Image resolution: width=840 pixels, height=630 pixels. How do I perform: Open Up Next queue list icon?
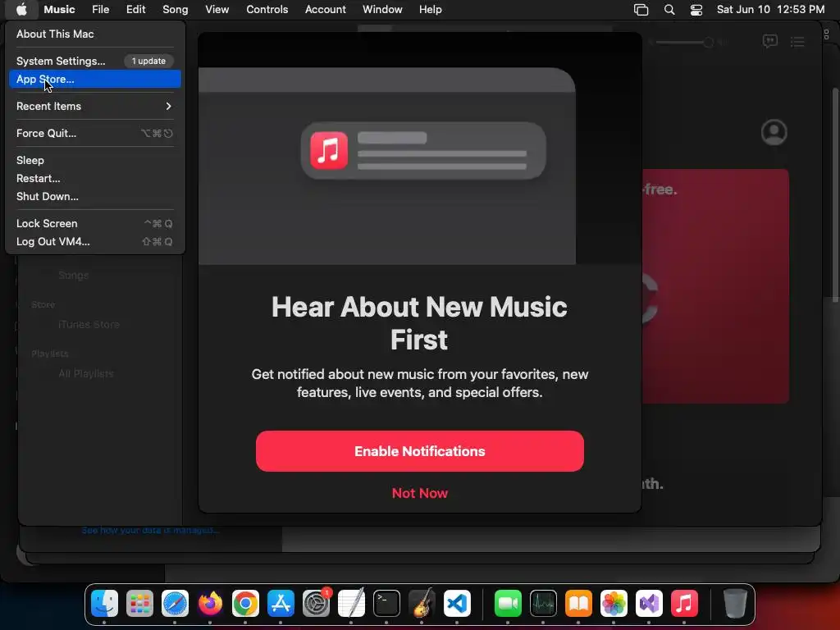pos(797,42)
